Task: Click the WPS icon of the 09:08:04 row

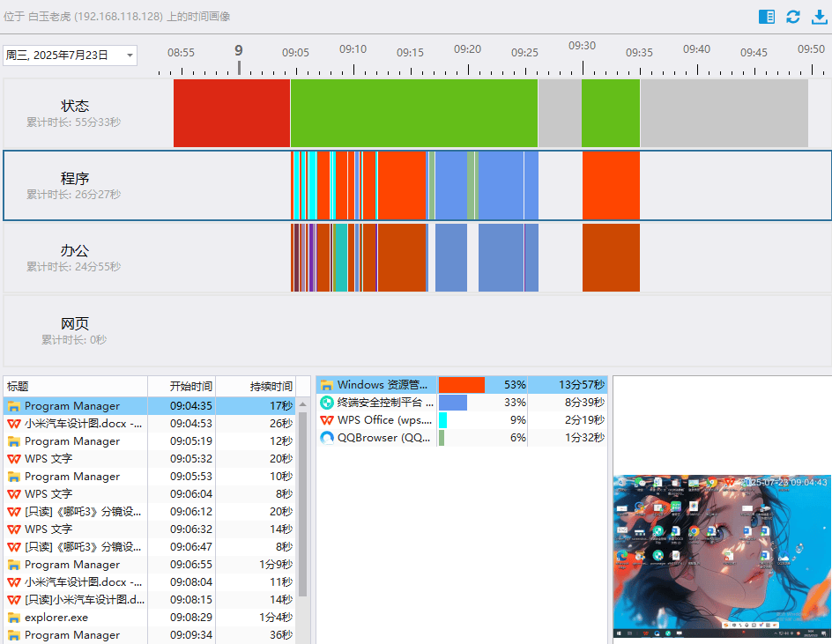Action: [x=14, y=582]
